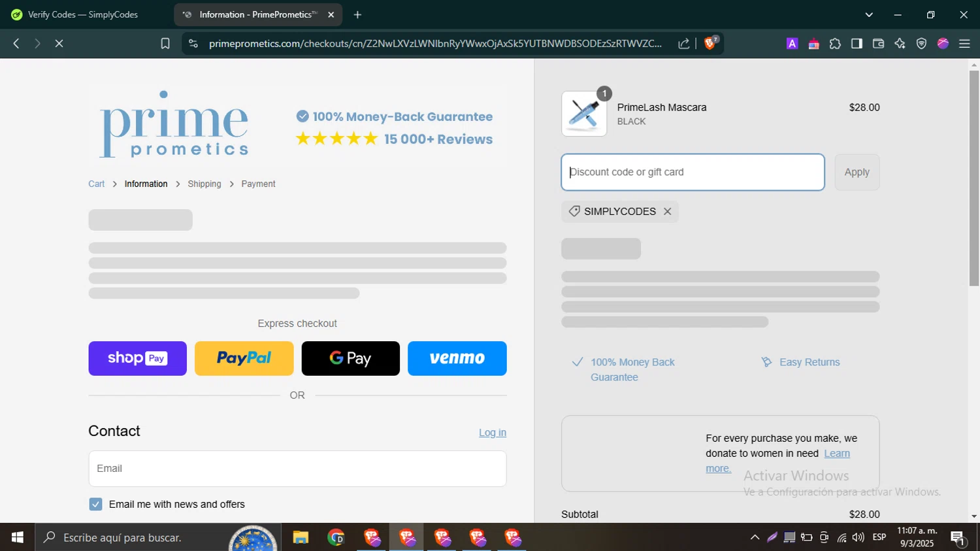
Task: Uncheck Email me with news and offers
Action: tap(95, 504)
